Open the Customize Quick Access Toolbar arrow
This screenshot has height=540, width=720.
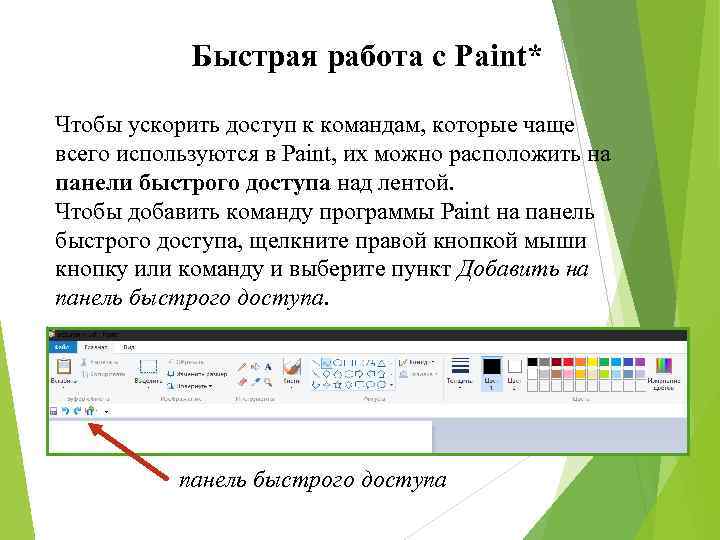pyautogui.click(x=107, y=411)
